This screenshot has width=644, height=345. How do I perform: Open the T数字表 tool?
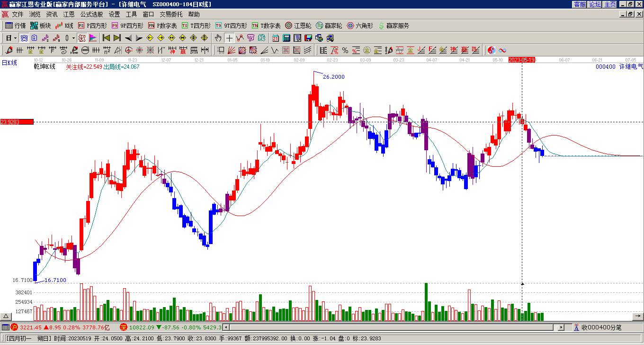tap(266, 26)
